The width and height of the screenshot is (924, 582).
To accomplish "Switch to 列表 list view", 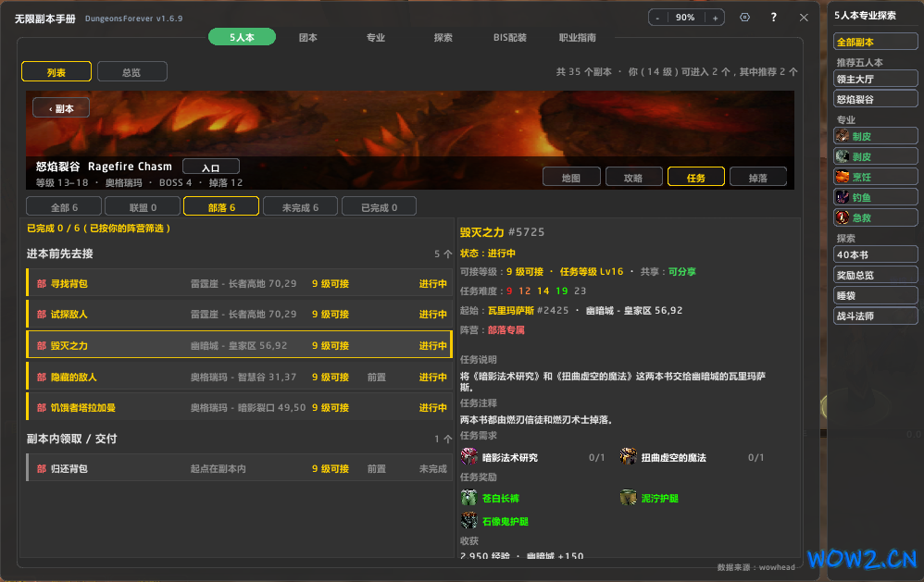I will [x=56, y=72].
